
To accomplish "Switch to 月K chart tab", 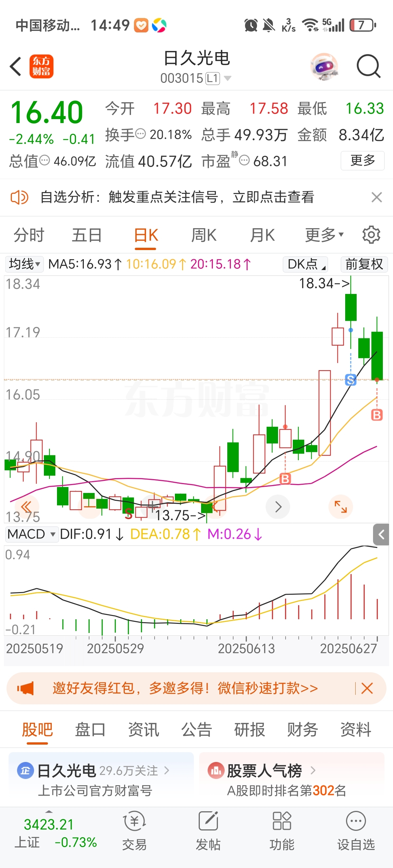I will click(x=262, y=235).
